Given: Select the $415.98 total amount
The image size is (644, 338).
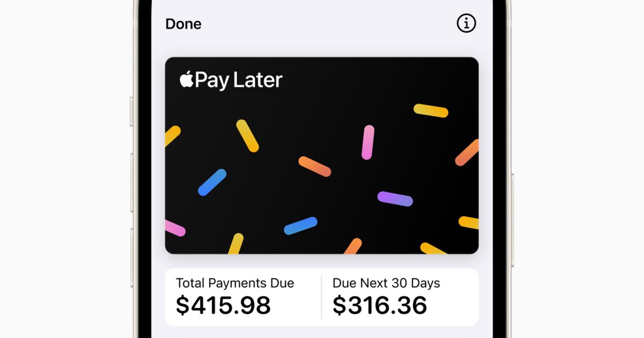Looking at the screenshot, I should coord(223,305).
